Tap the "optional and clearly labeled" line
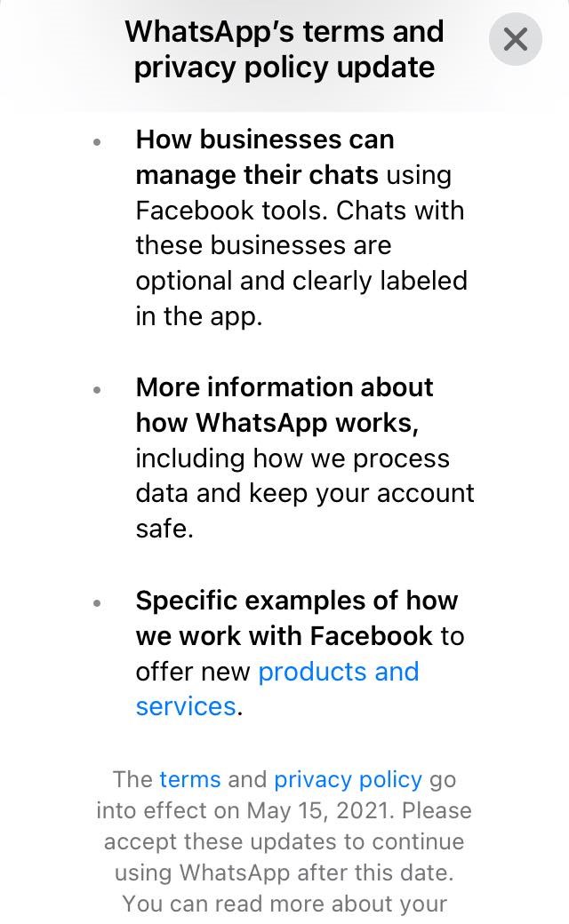Viewport: 569px width, 924px height. [301, 281]
